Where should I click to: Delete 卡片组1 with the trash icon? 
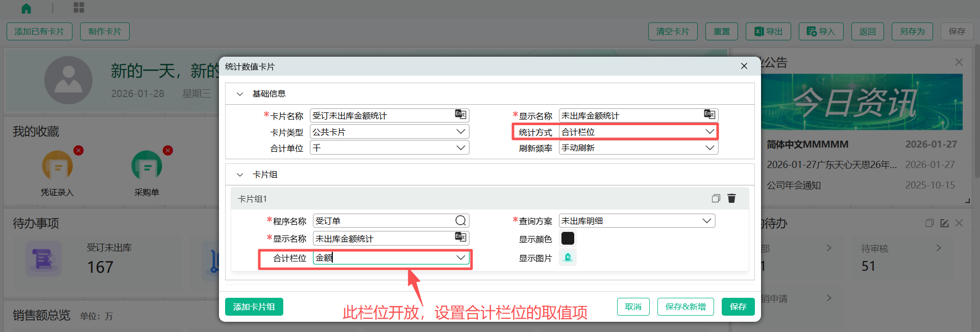tap(731, 199)
